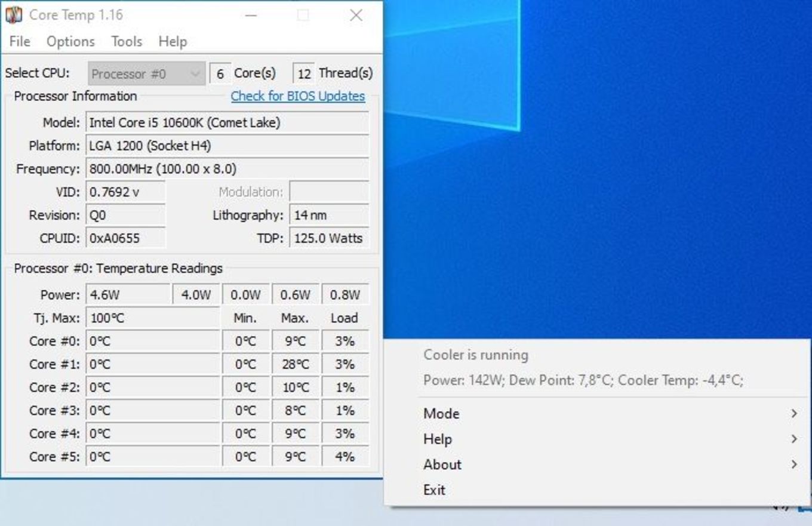Click the Power value 4.0W
This screenshot has width=812, height=526.
pos(196,295)
